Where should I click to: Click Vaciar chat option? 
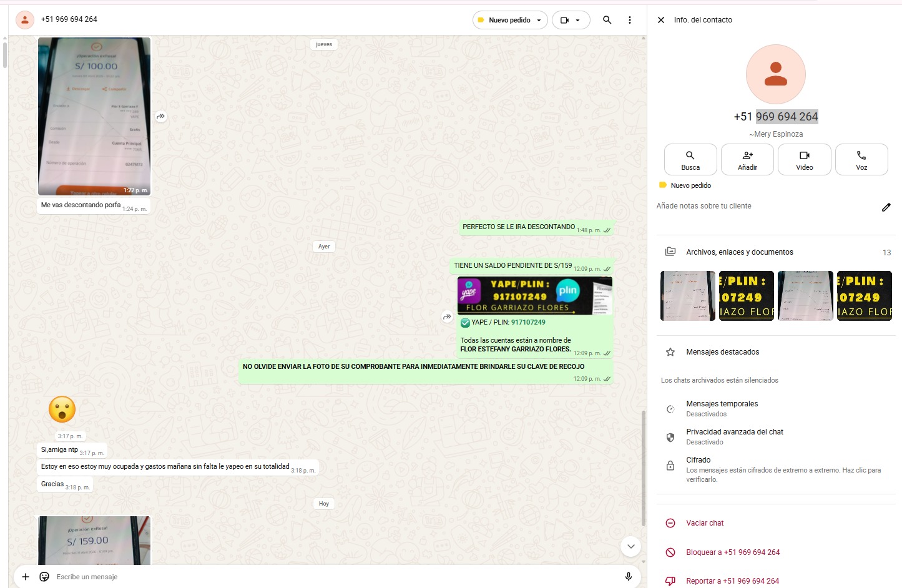[705, 523]
